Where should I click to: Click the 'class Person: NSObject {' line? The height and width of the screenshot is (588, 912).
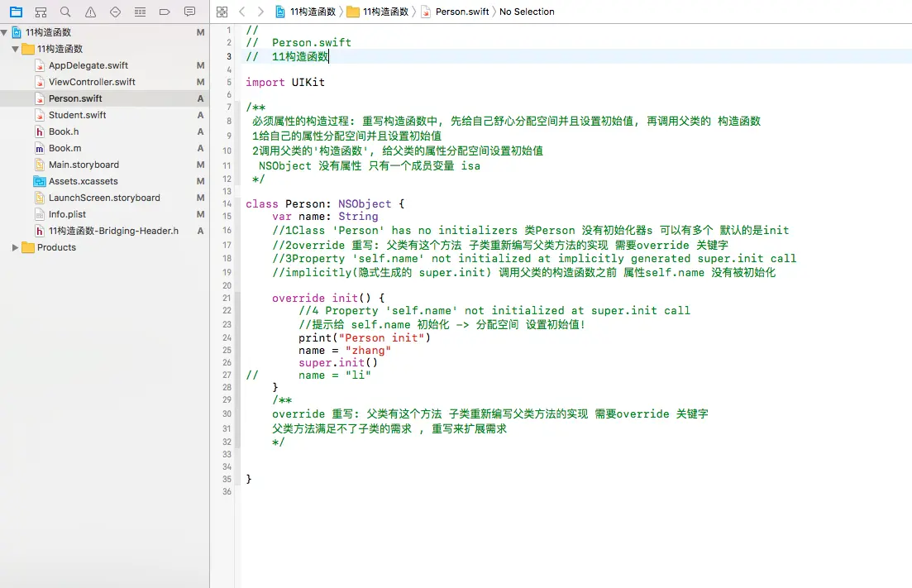[x=325, y=203]
